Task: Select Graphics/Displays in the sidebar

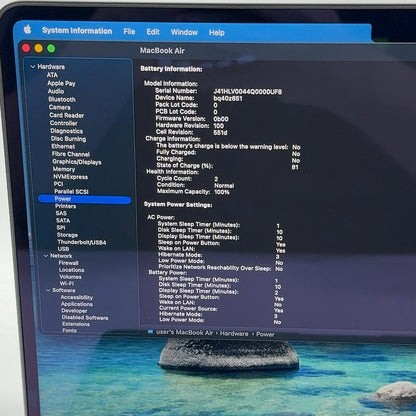Action: point(77,162)
